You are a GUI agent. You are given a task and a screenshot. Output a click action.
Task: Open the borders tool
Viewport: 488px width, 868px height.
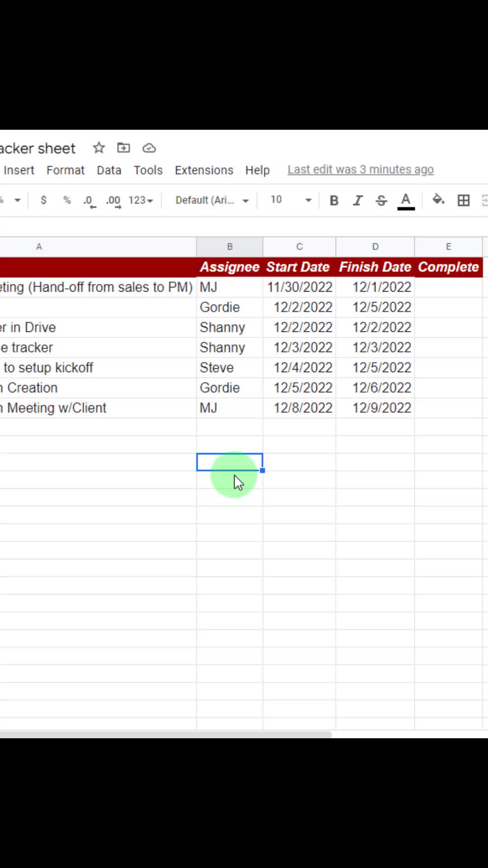click(x=464, y=200)
